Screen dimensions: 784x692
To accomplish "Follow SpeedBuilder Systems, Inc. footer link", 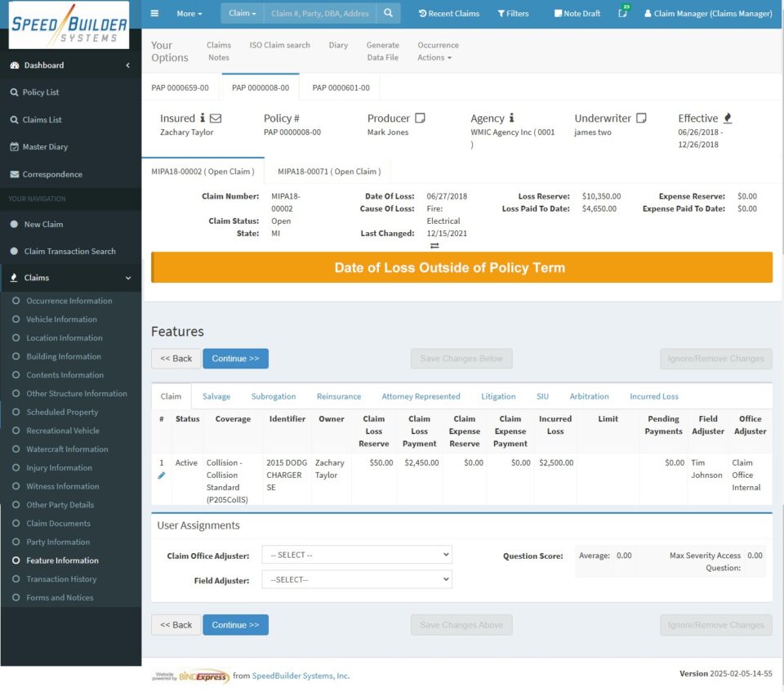I will tap(301, 676).
